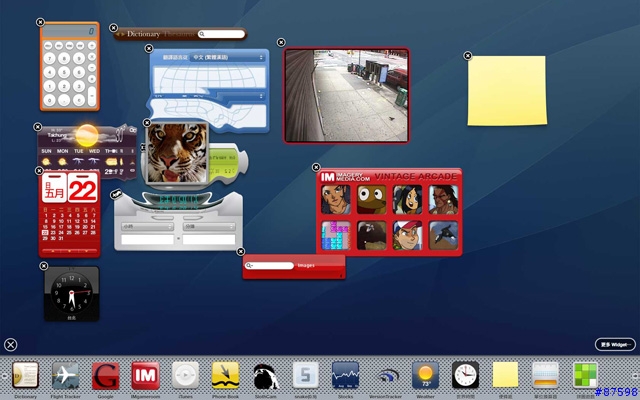This screenshot has height=400, width=640.
Task: Launch the IMgameroom widget icon
Action: (145, 375)
